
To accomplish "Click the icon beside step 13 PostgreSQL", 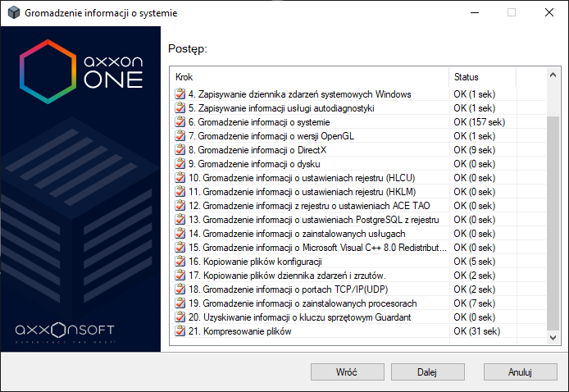I will coord(180,219).
